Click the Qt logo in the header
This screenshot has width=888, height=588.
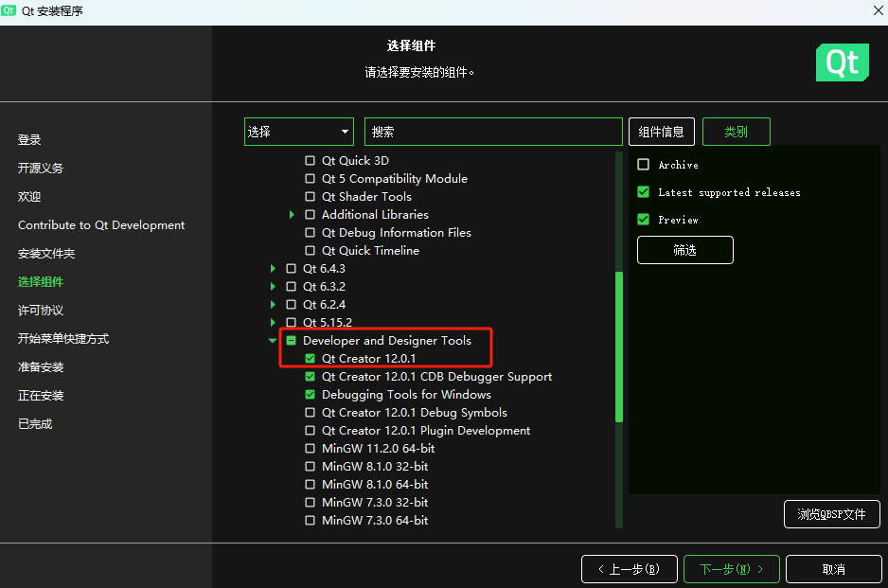843,62
